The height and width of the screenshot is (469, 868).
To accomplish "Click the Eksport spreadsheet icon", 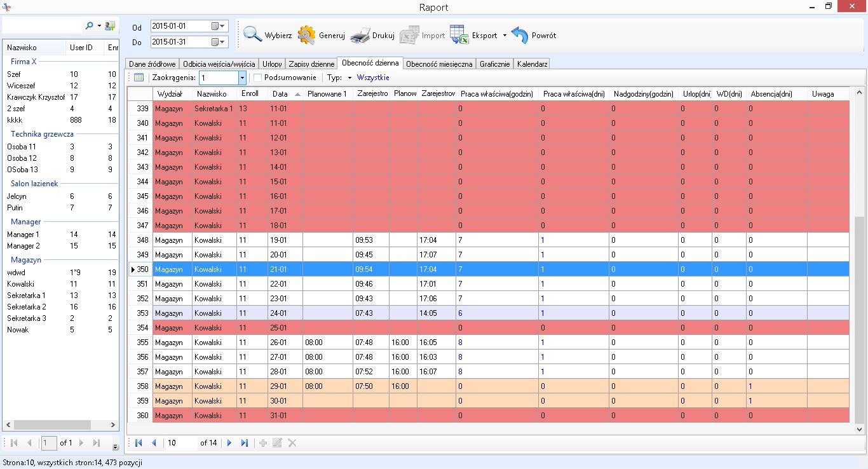I will click(459, 35).
